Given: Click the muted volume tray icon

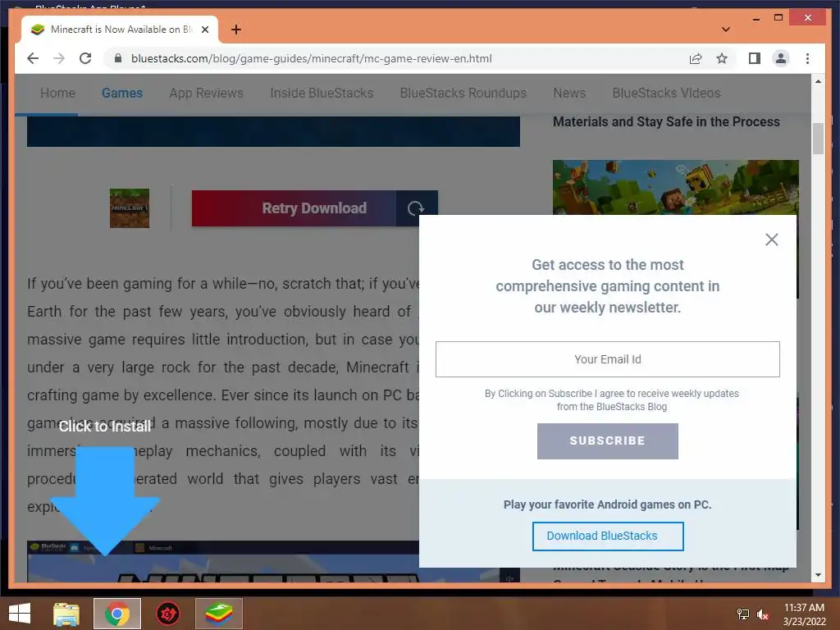Looking at the screenshot, I should (x=762, y=614).
